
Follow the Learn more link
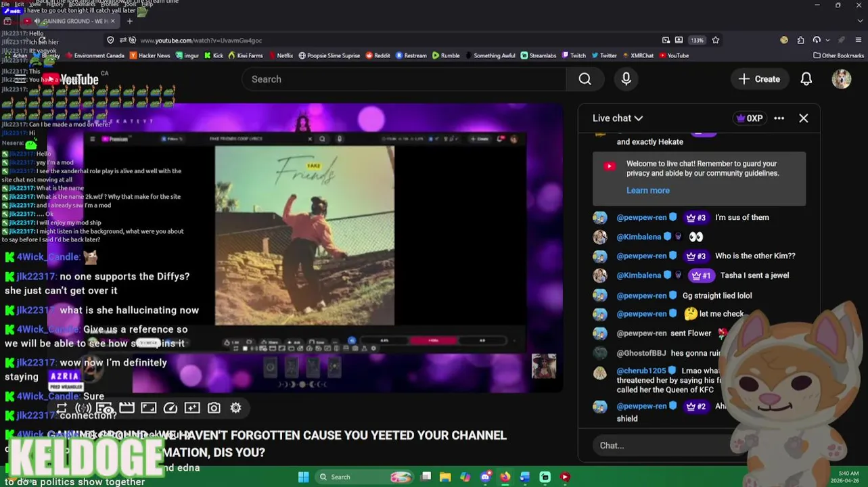[x=647, y=191]
